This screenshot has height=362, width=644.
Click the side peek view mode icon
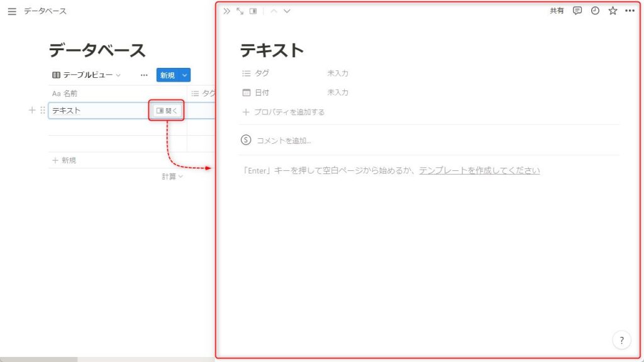click(x=253, y=11)
